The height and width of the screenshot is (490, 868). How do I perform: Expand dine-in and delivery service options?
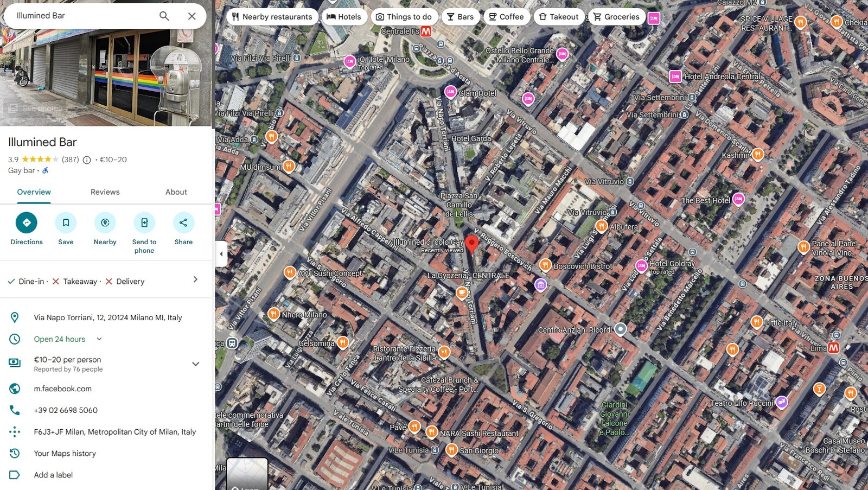195,279
